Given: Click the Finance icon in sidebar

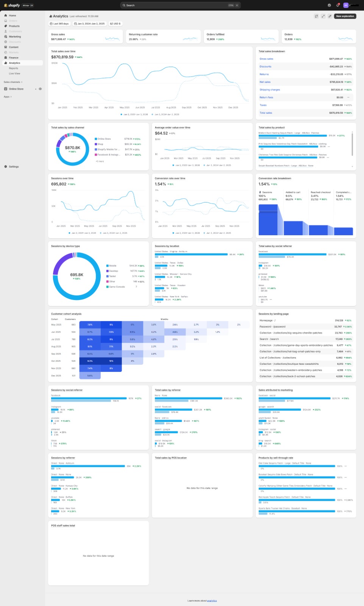Looking at the screenshot, I should 6,58.
